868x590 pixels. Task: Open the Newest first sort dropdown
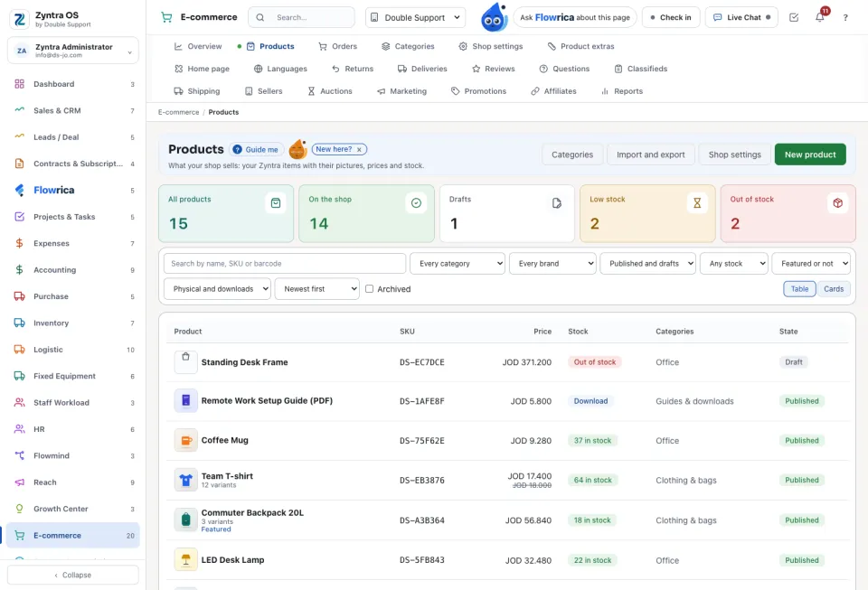[x=317, y=288]
